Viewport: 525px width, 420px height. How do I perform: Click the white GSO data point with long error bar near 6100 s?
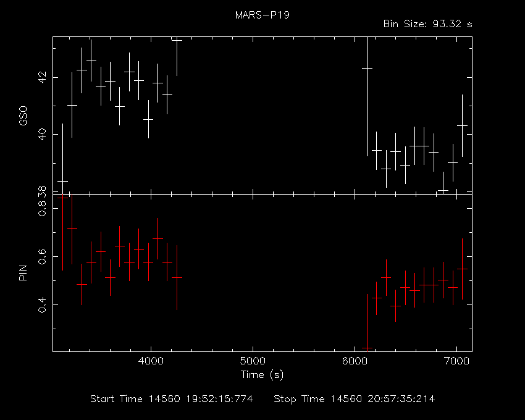coord(367,69)
